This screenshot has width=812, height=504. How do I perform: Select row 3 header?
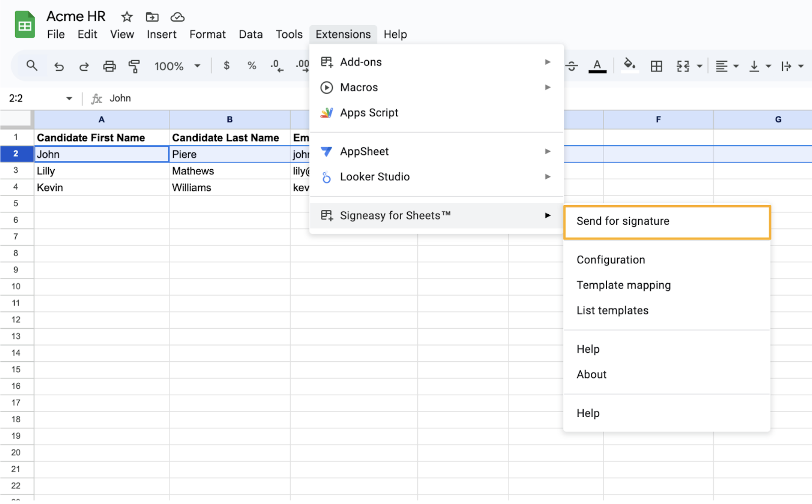pyautogui.click(x=16, y=170)
